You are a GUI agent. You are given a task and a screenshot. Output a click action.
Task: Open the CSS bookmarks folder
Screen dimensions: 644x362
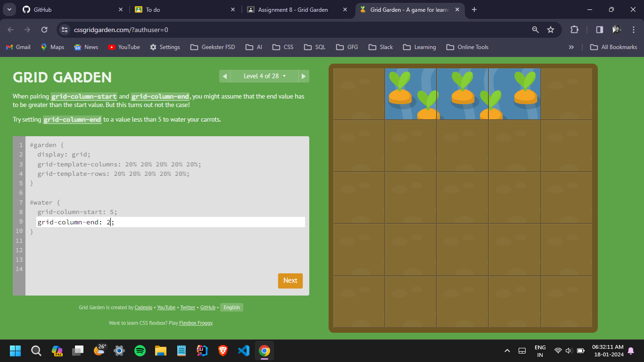283,47
